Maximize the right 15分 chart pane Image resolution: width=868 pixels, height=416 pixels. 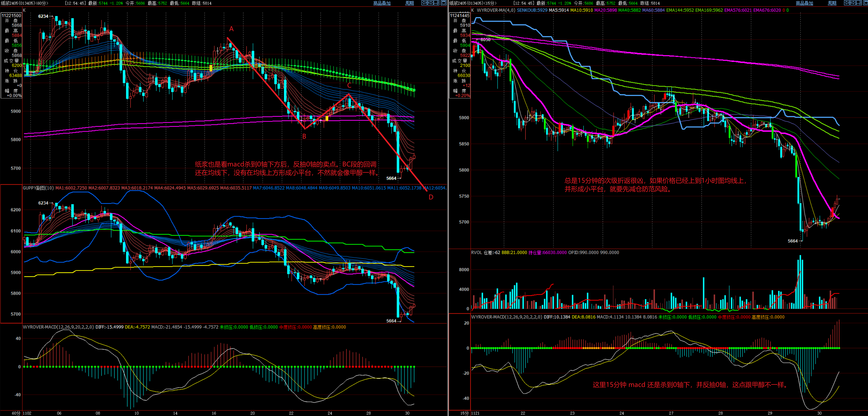866,3
